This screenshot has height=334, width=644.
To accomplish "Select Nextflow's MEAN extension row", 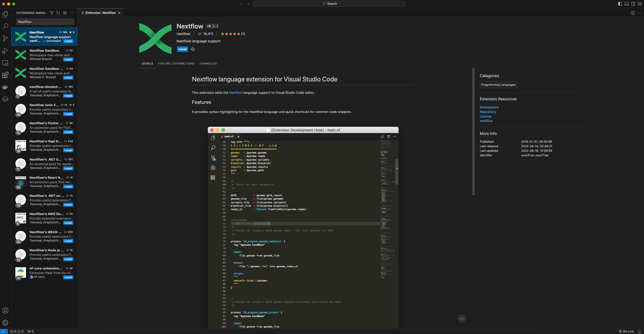I will [x=44, y=236].
